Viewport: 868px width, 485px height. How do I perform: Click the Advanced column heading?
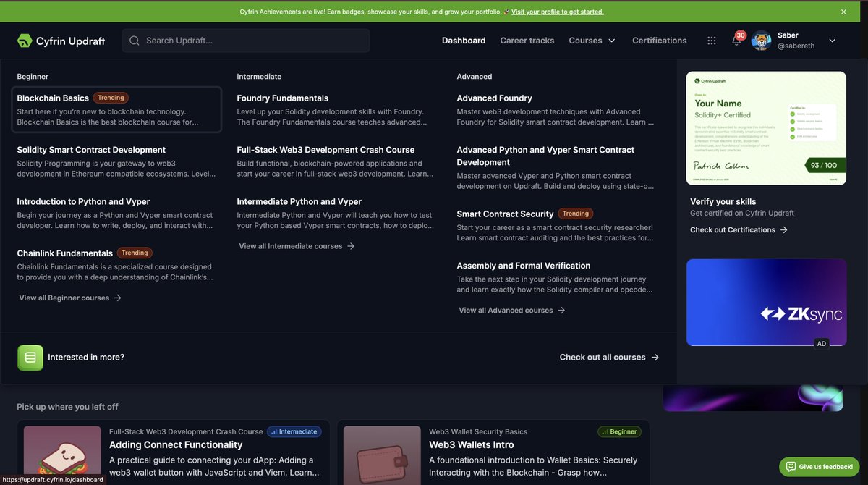click(x=475, y=76)
